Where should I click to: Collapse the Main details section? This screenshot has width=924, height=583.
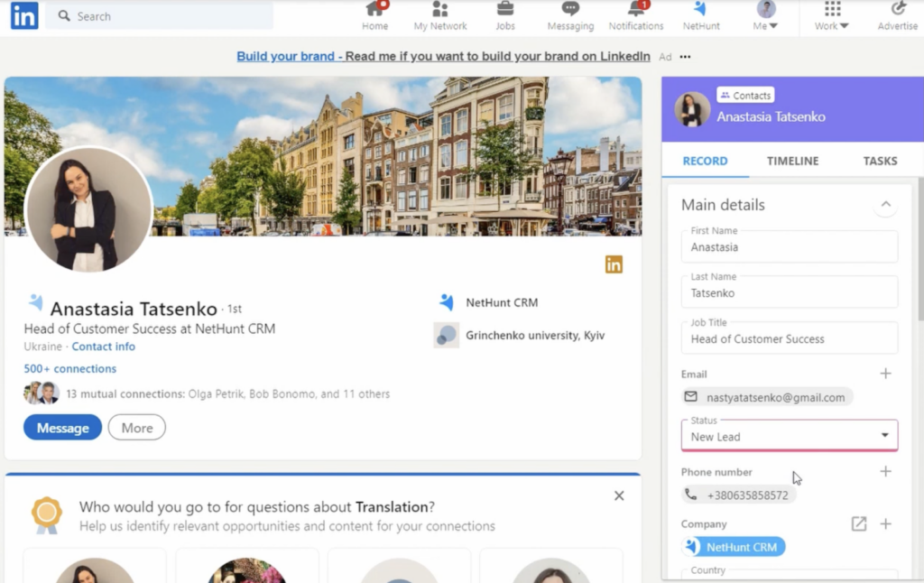pos(885,205)
